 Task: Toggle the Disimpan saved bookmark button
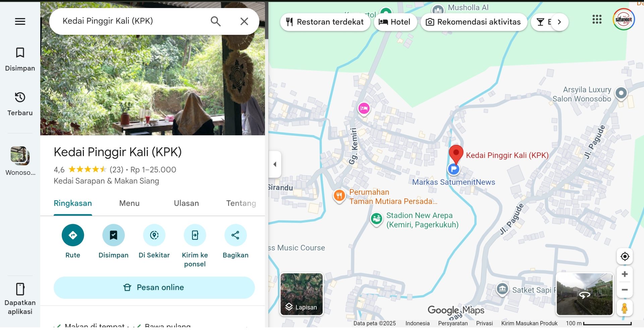[113, 235]
